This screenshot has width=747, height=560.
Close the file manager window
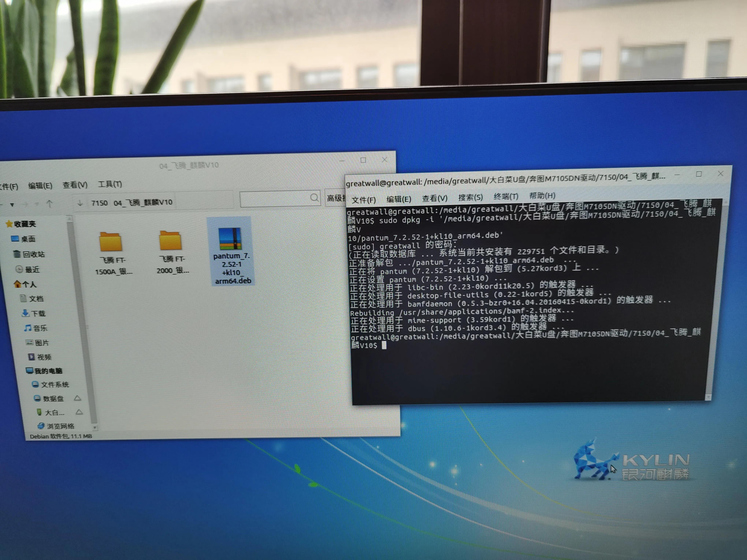[x=384, y=159]
